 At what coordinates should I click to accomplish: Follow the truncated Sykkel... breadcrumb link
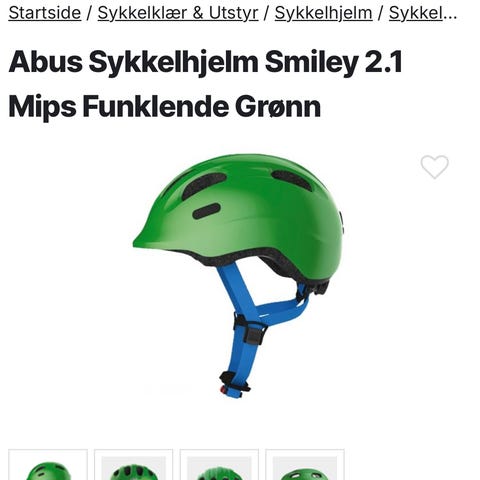[x=423, y=13]
